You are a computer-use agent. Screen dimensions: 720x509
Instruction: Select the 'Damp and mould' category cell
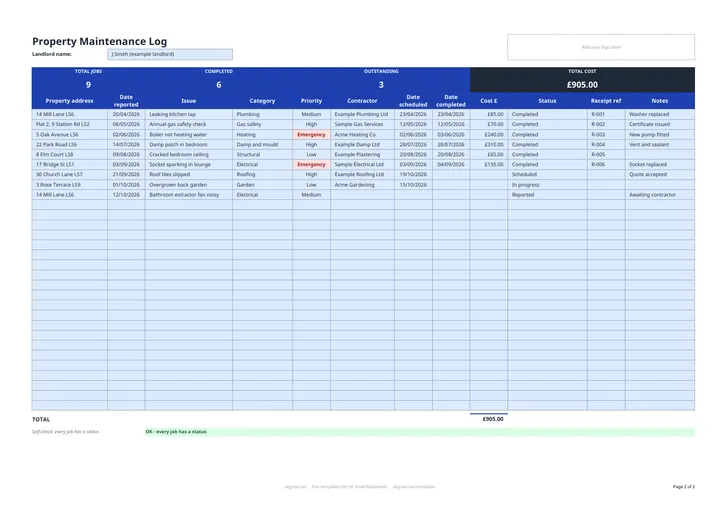(x=263, y=144)
